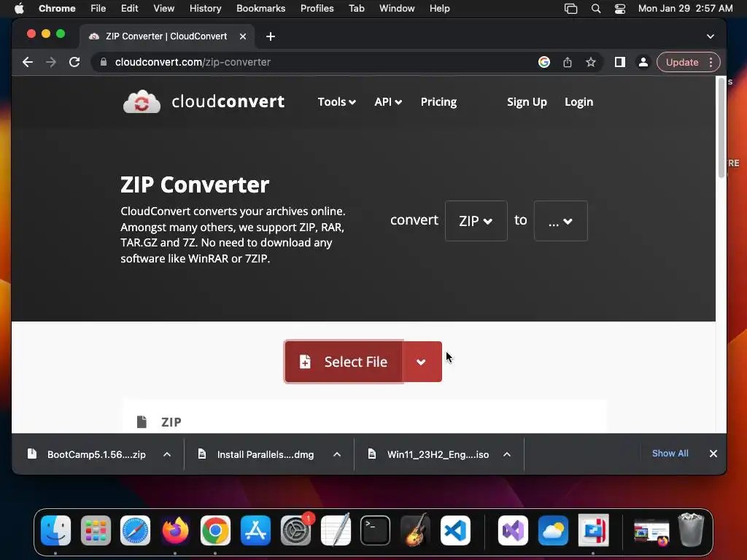Open the View menu

click(163, 9)
